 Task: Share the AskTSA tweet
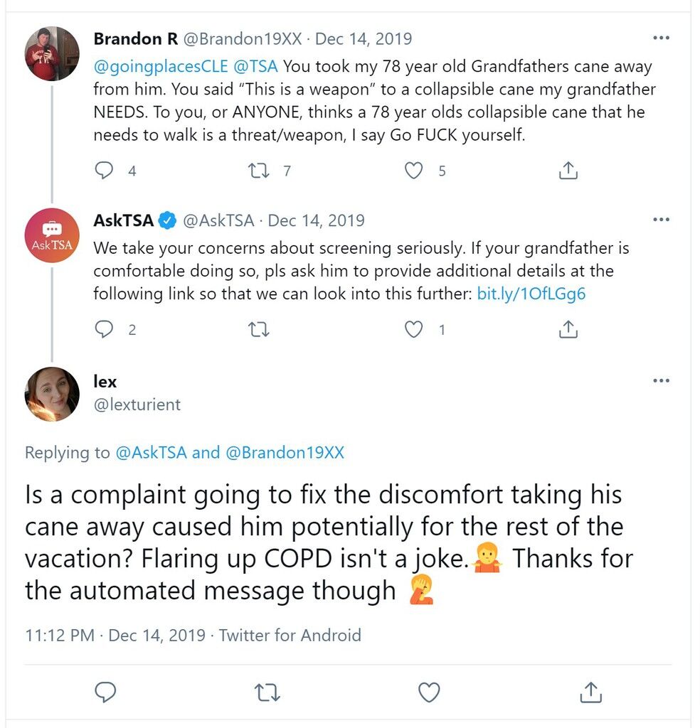(x=568, y=329)
